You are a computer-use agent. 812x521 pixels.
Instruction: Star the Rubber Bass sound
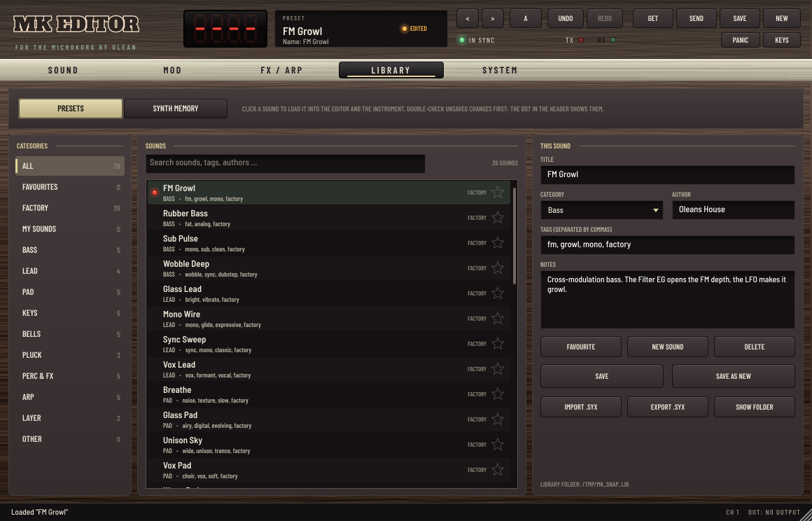pyautogui.click(x=497, y=218)
